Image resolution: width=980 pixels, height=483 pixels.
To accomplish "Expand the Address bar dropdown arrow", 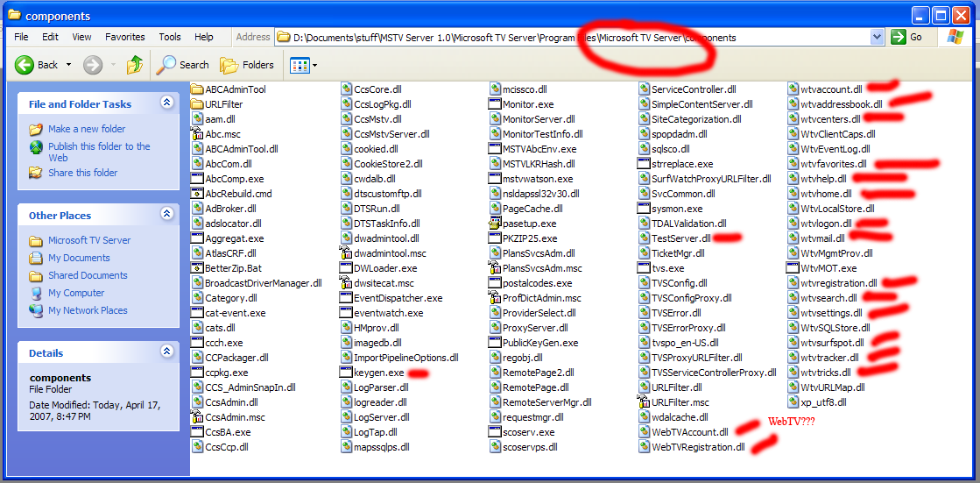I will 877,38.
